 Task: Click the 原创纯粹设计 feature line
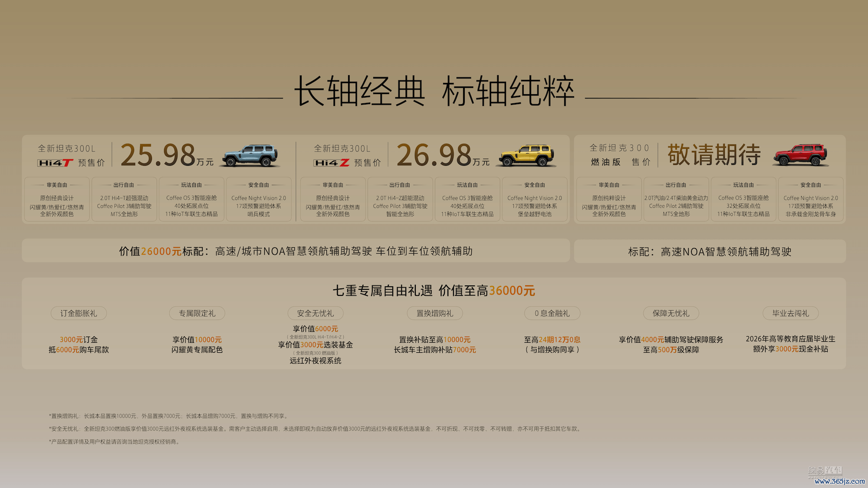tap(609, 198)
